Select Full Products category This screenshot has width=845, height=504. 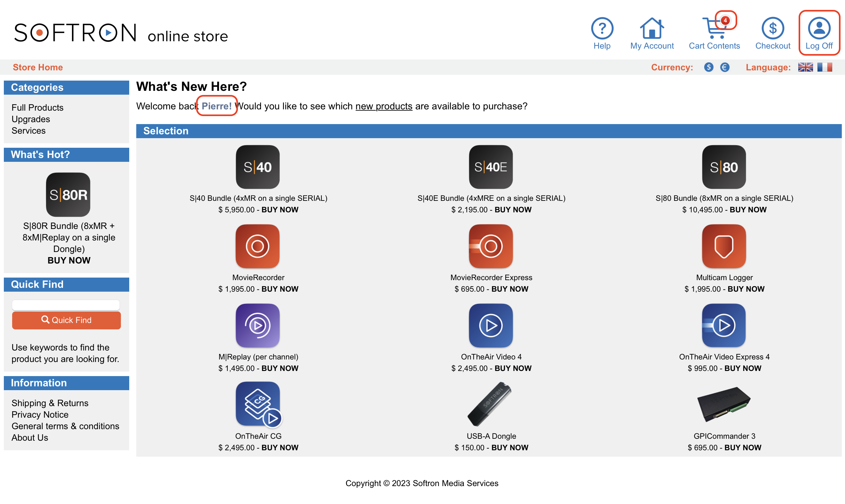click(37, 107)
